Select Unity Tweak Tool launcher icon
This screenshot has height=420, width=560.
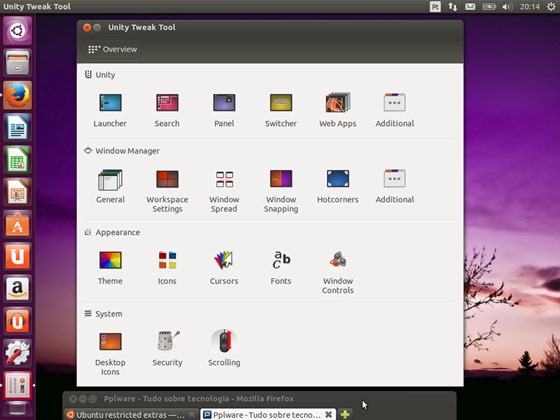[x=17, y=385]
